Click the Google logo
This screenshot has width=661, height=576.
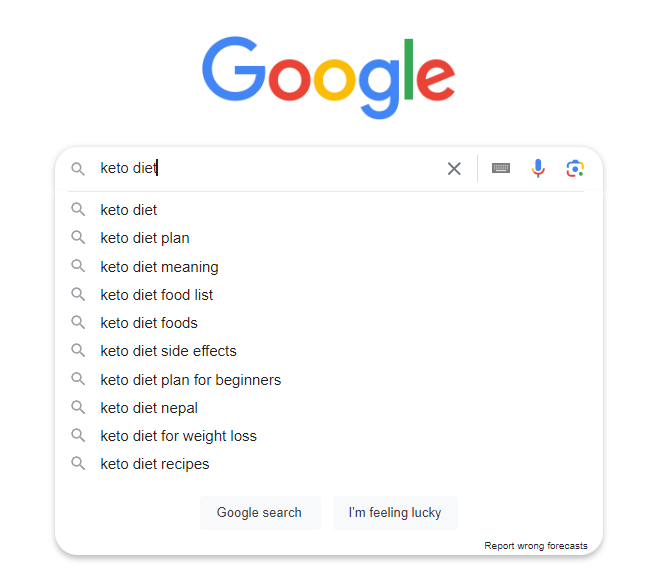point(329,76)
